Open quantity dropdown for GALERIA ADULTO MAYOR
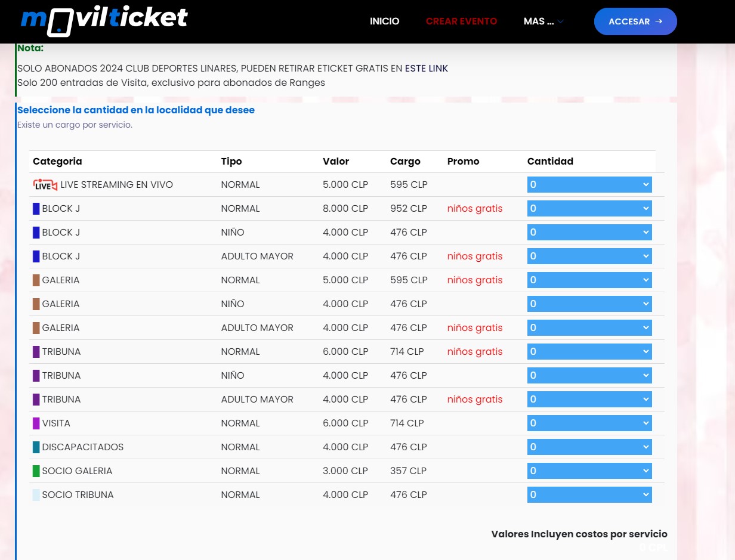 (589, 328)
